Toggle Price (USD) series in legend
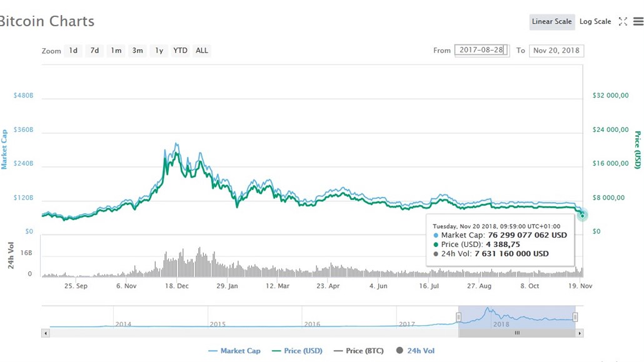 [x=297, y=351]
